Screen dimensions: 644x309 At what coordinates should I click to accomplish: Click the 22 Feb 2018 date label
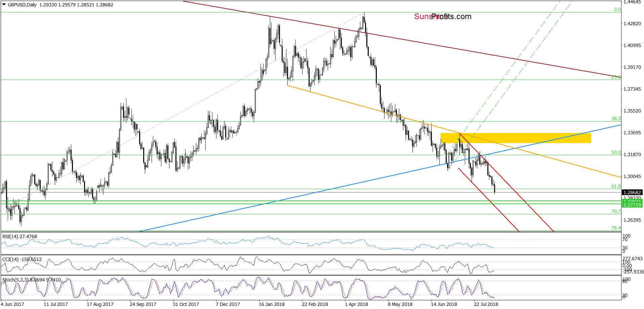(315, 304)
